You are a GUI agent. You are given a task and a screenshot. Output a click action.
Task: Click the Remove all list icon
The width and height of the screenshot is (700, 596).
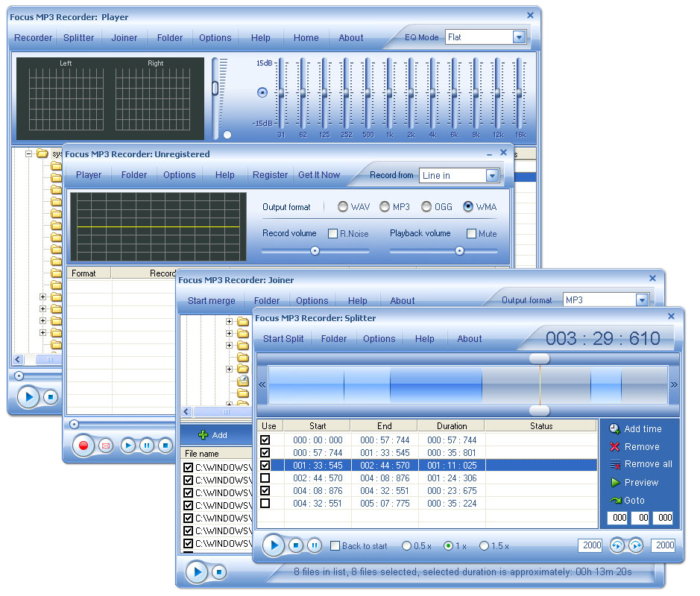(615, 464)
